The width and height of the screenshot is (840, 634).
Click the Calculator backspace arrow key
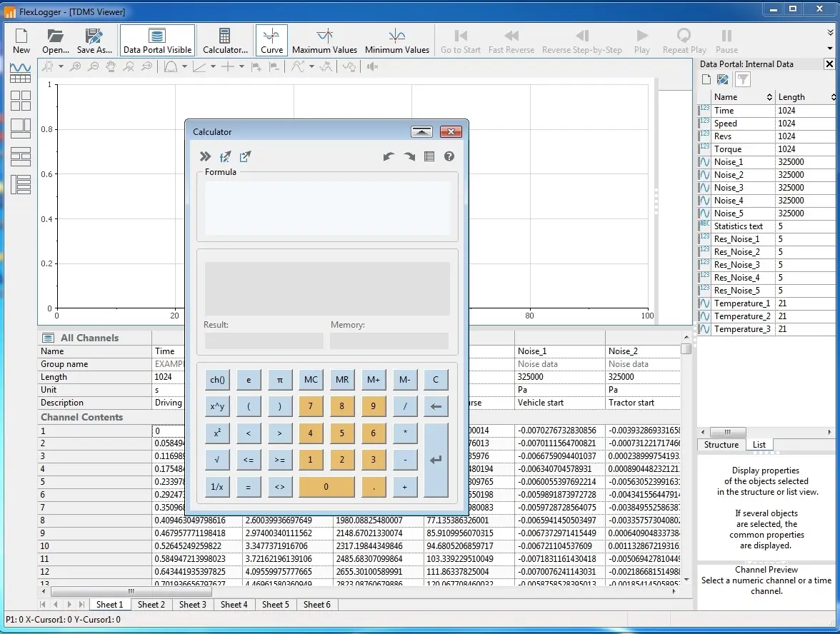click(436, 406)
